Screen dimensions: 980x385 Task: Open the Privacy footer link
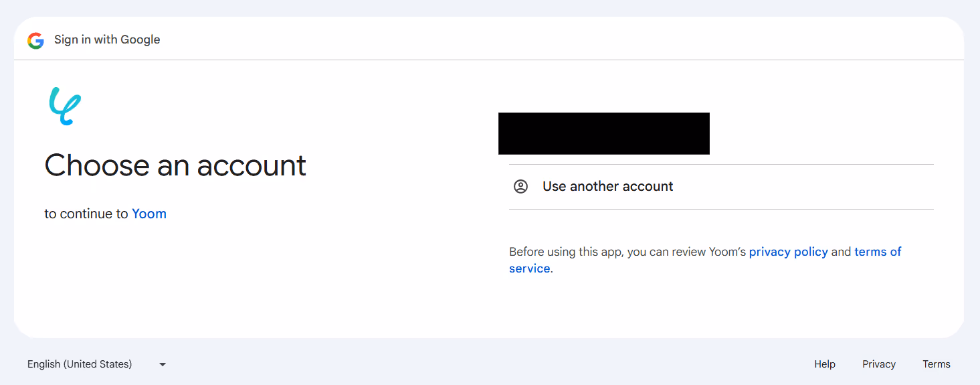[879, 364]
